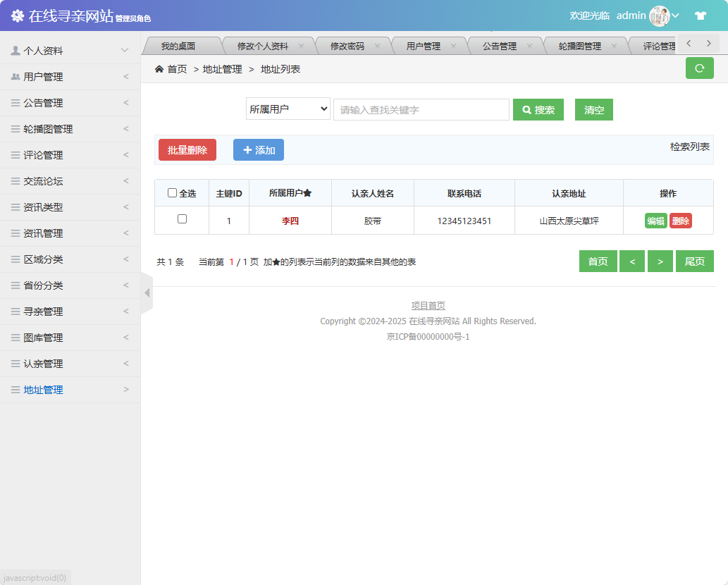Click the t-shirt theme icon at top right
The width and height of the screenshot is (728, 585).
tap(701, 14)
